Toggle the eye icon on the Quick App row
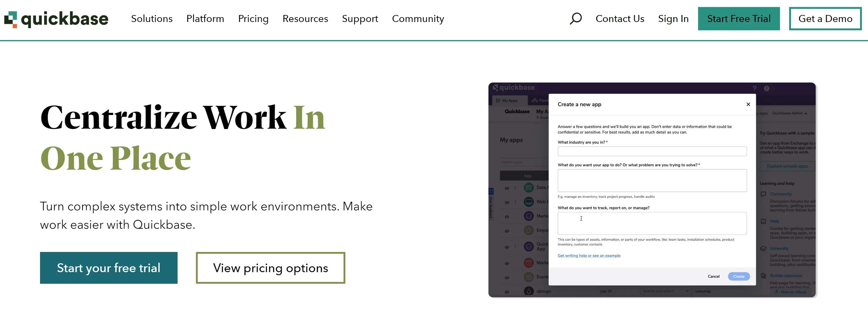The height and width of the screenshot is (318, 868). coord(506,247)
